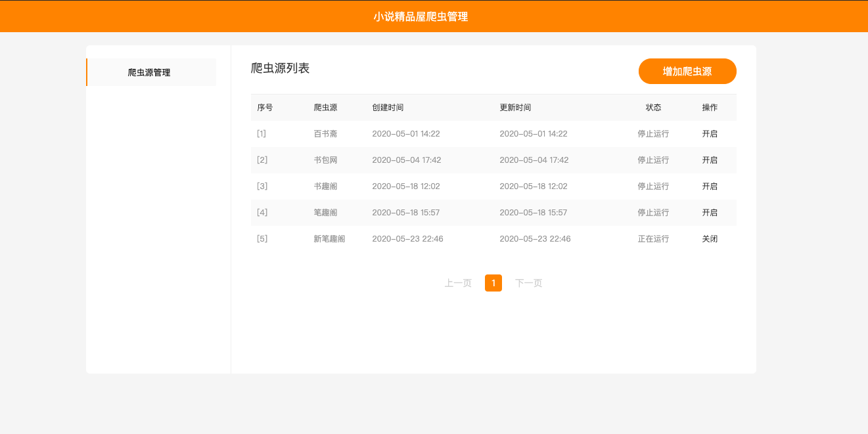Go to next page with 下一页

point(528,283)
